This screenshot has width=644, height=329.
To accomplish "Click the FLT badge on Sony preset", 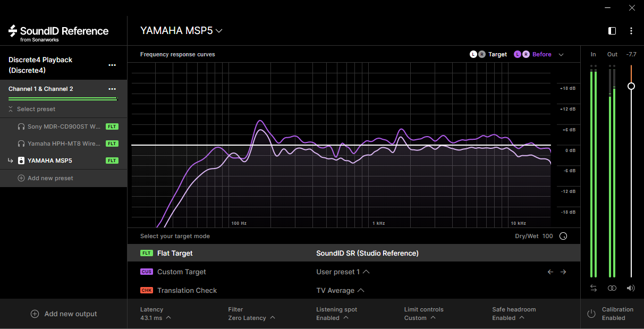I will (112, 127).
